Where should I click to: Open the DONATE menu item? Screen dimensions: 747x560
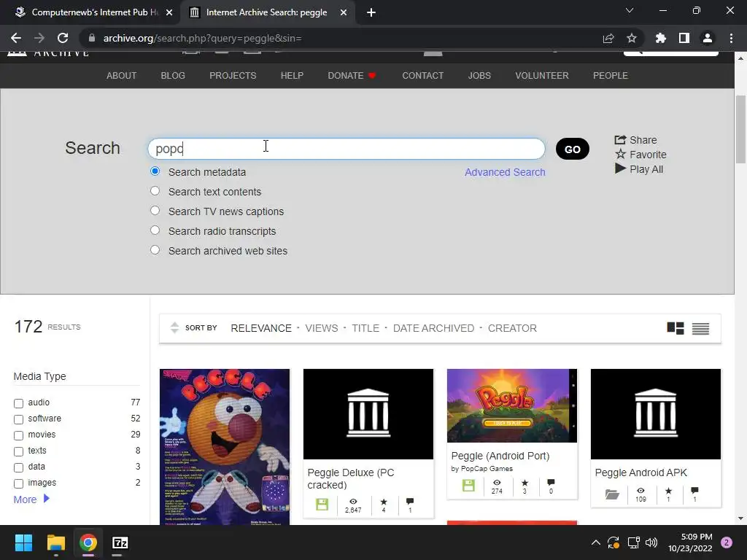click(352, 76)
